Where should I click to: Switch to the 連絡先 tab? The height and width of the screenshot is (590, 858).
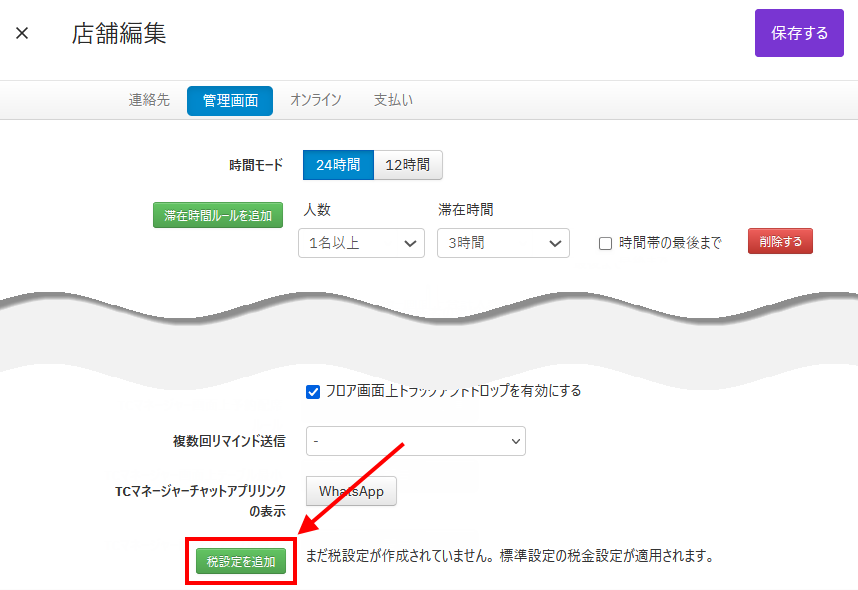(x=149, y=100)
